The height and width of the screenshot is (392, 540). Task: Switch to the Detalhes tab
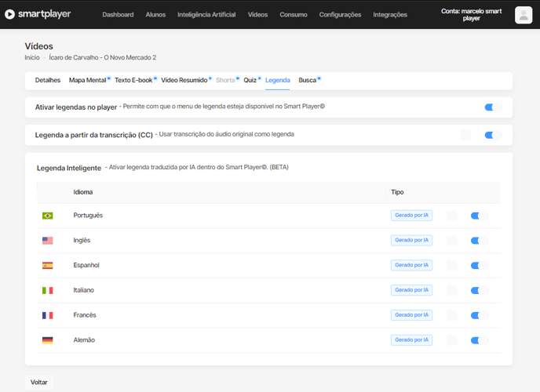(48, 80)
